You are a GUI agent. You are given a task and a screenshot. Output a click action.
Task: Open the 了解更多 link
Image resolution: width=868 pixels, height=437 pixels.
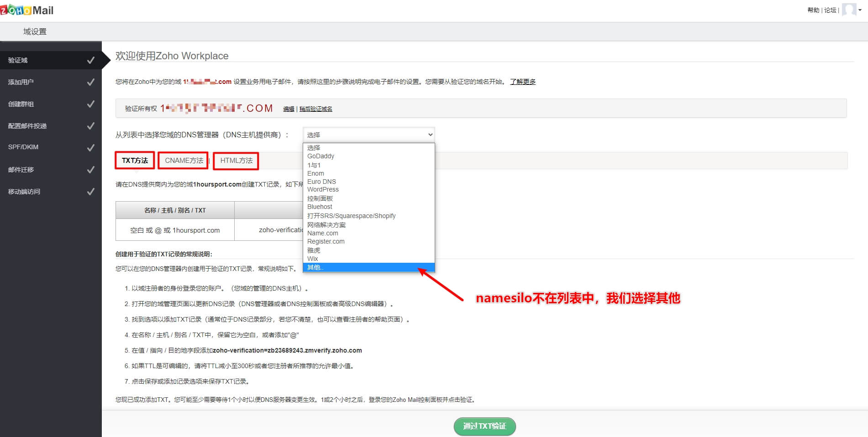(x=523, y=82)
